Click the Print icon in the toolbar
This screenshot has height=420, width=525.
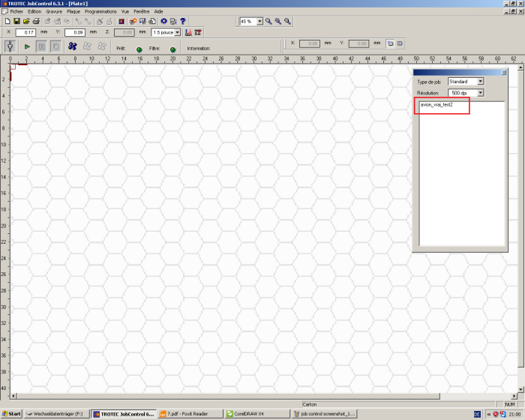pos(36,21)
